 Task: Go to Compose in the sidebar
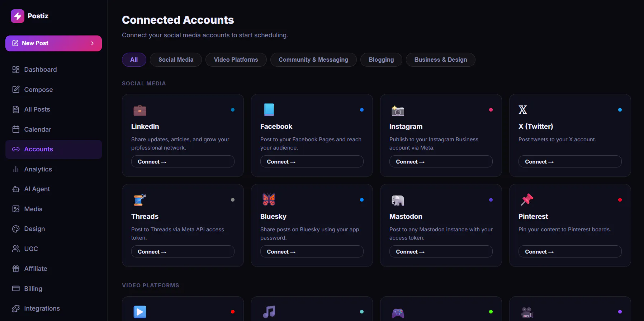tap(53, 89)
